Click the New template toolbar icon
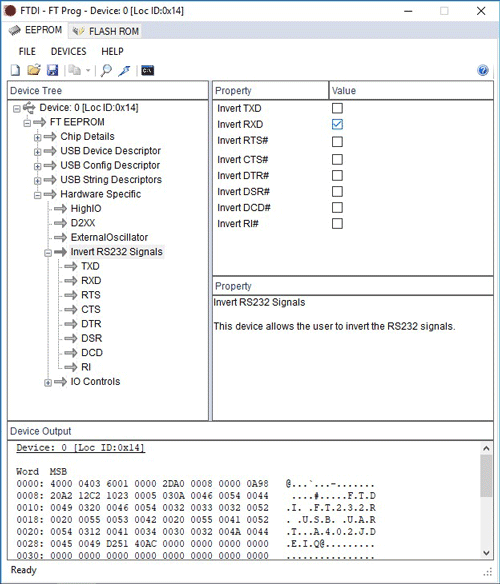 click(x=15, y=70)
